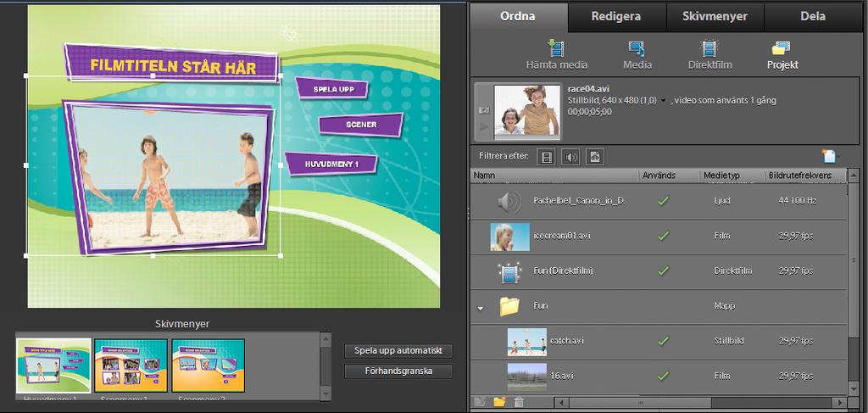The height and width of the screenshot is (413, 868).
Task: Open the pixel aspect ratio dropdown
Action: pyautogui.click(x=663, y=101)
